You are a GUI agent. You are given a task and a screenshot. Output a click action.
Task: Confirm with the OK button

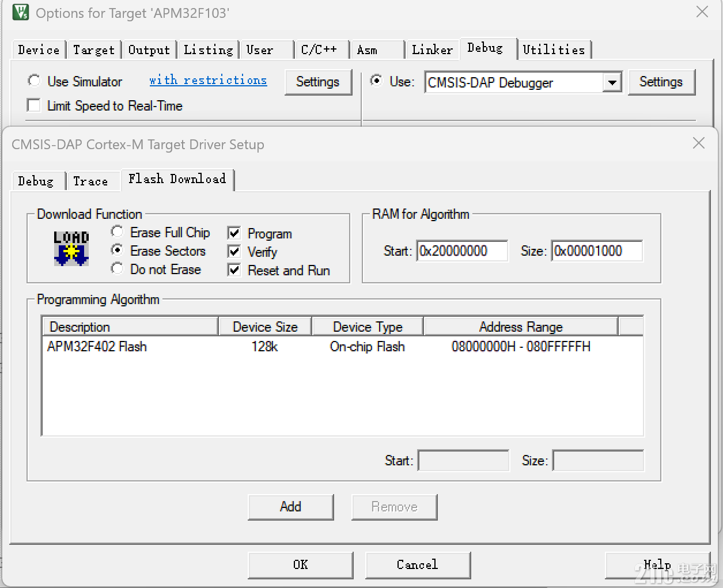[x=300, y=565]
